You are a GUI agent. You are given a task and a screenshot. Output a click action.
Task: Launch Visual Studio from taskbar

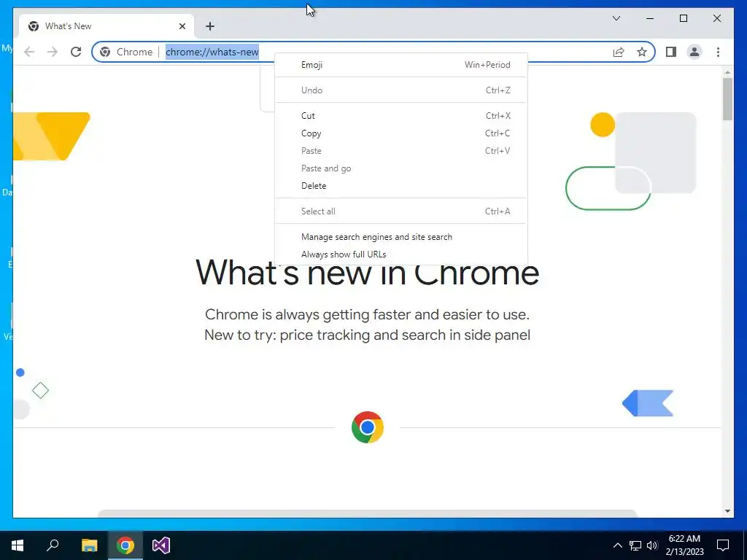tap(161, 545)
